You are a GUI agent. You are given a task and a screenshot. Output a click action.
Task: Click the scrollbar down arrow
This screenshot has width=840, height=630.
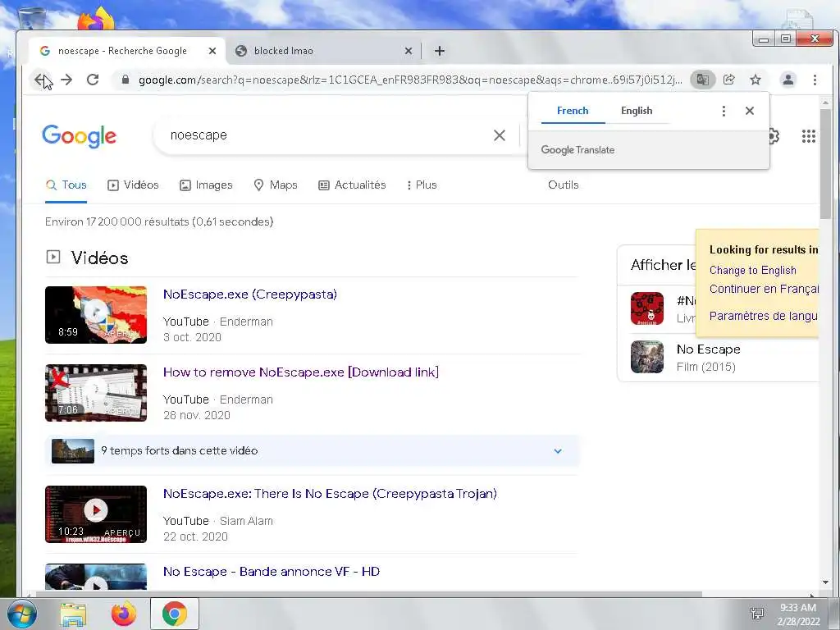[825, 582]
